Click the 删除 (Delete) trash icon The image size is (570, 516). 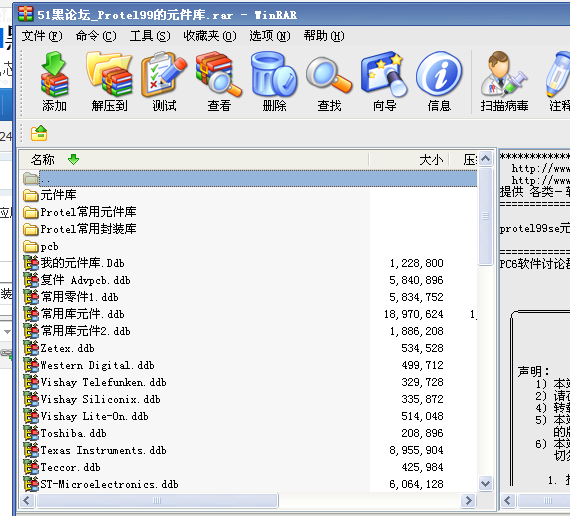(x=274, y=82)
